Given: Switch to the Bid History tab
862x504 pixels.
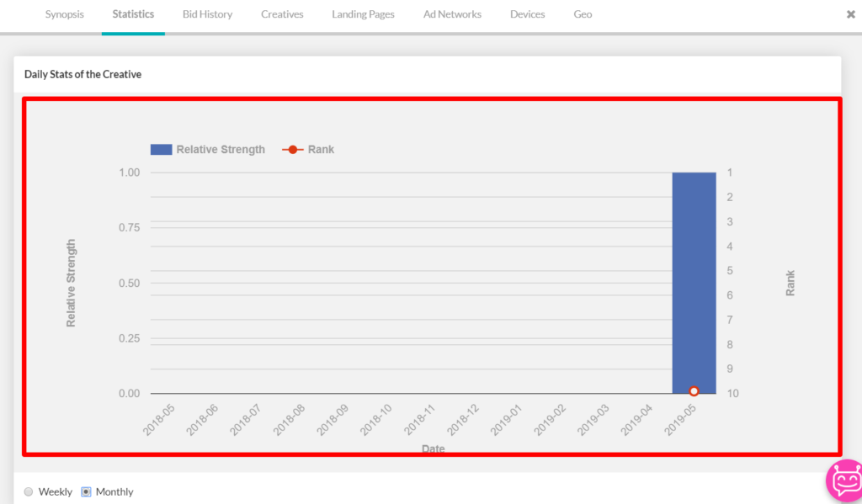Looking at the screenshot, I should pos(207,14).
